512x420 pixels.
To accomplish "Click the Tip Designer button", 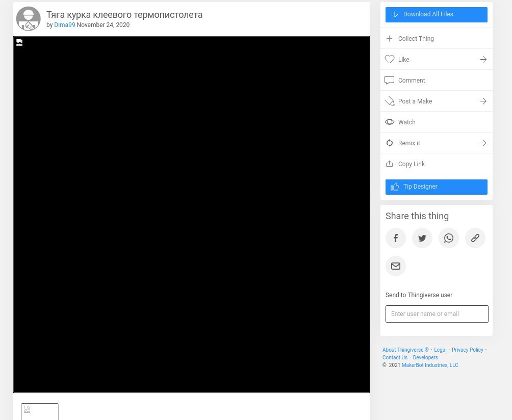I will [436, 187].
